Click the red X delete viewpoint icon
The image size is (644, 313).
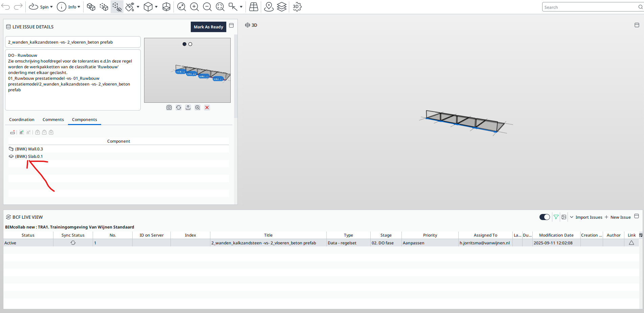[207, 107]
